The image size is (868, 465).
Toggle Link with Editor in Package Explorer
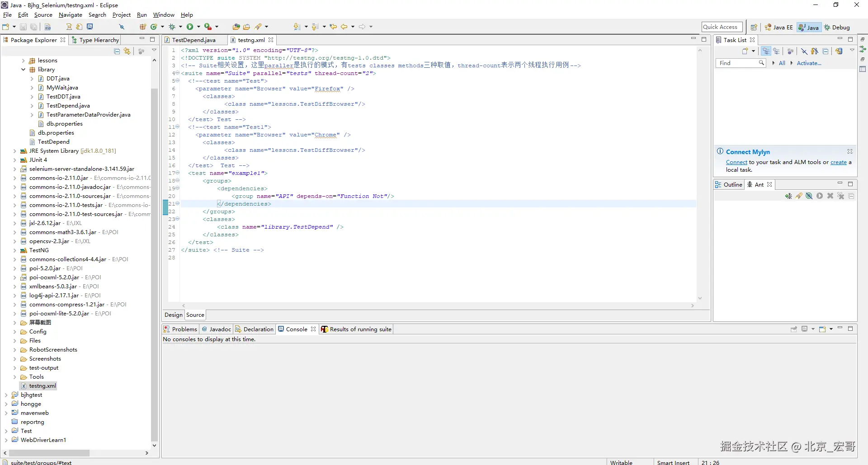pyautogui.click(x=127, y=51)
